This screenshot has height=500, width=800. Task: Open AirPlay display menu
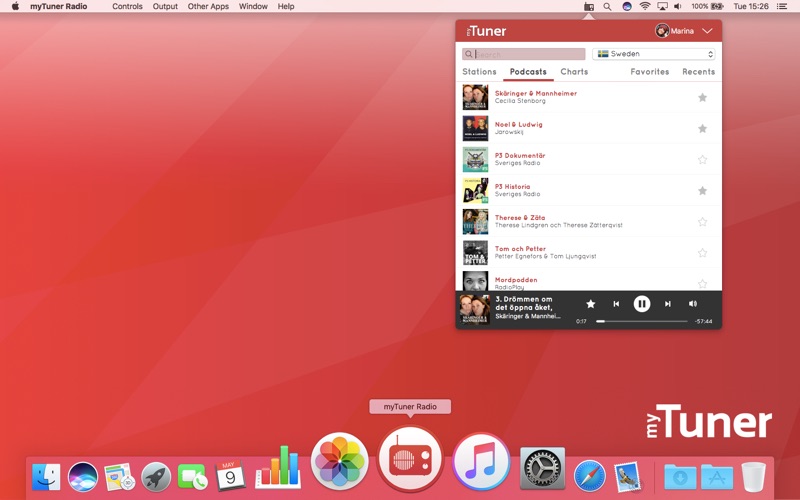tap(662, 7)
